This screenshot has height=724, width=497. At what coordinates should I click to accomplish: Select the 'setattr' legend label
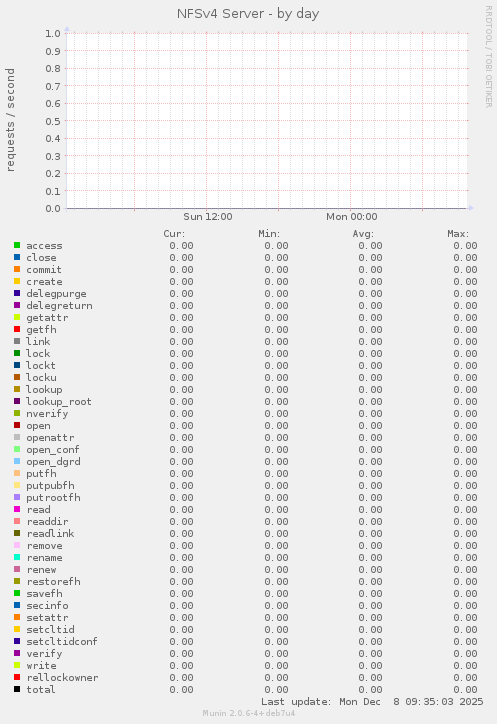48,617
